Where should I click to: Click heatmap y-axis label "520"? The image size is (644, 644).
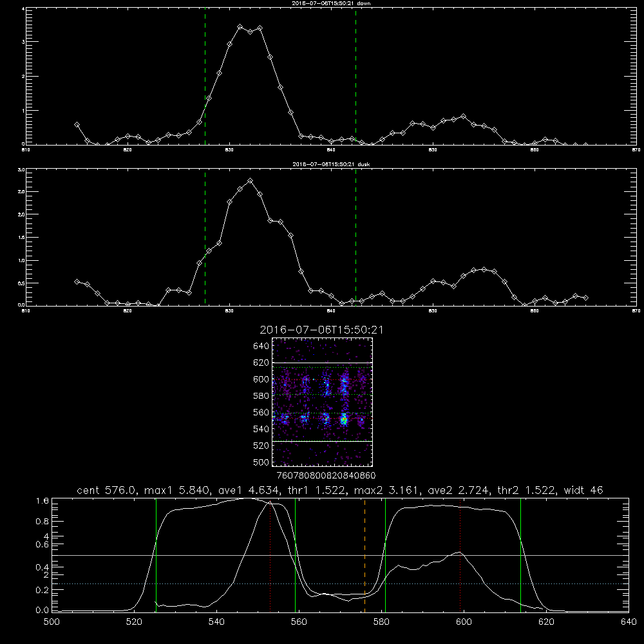point(261,446)
